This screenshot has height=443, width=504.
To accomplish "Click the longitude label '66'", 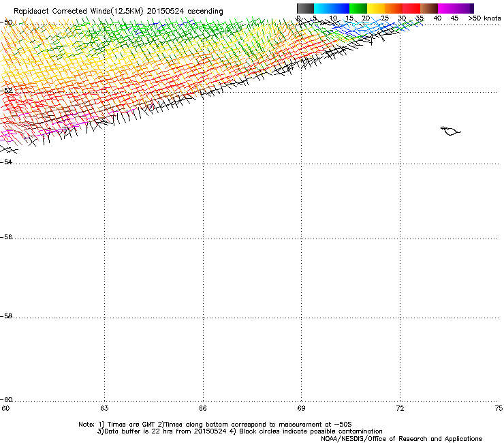I will (203, 408).
